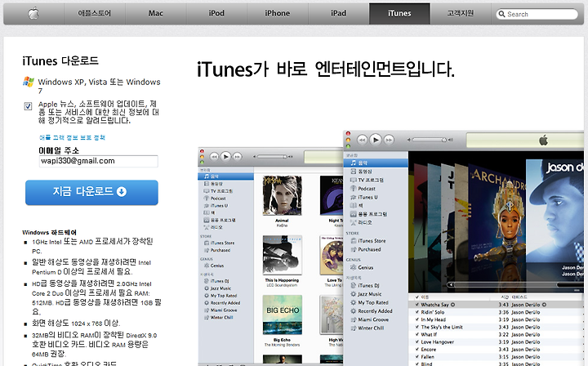Click the Apple logo in the front iTunes display
This screenshot has height=366, width=588.
tap(543, 141)
